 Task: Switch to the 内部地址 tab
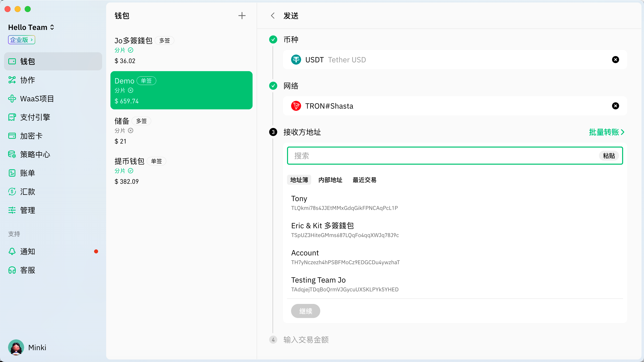(x=330, y=180)
